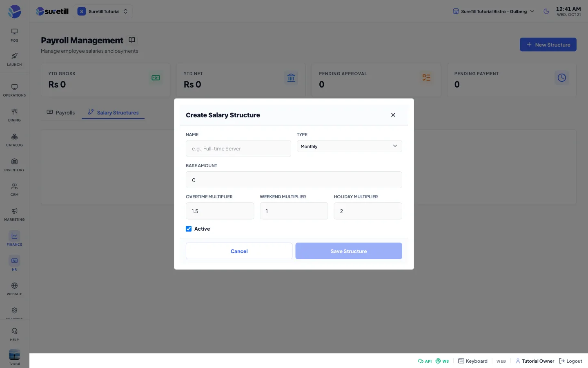Screen dimensions: 588x368
Task: Click the API status indicator
Action: click(x=425, y=361)
